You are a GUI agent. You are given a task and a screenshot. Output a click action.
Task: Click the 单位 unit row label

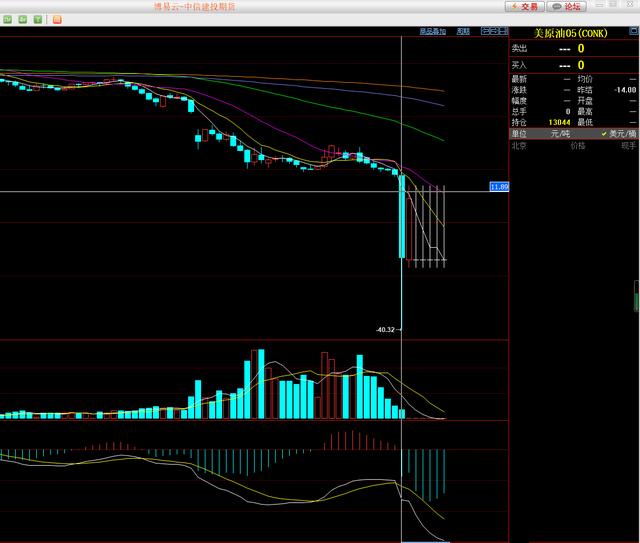pyautogui.click(x=519, y=134)
